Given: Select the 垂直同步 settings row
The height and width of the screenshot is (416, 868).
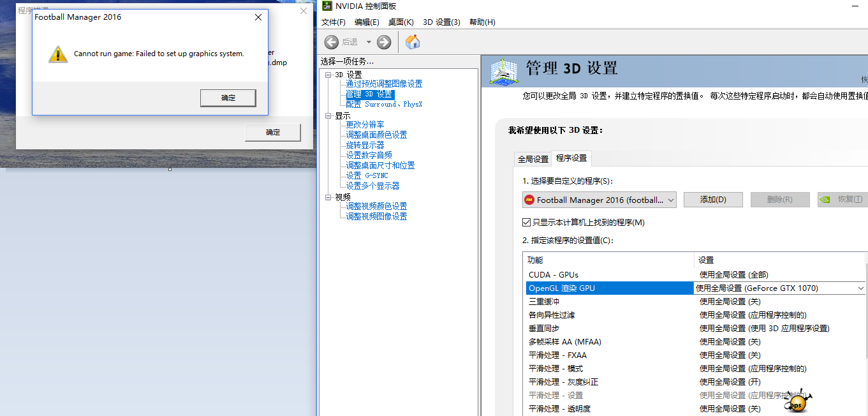Looking at the screenshot, I should pyautogui.click(x=695, y=329).
